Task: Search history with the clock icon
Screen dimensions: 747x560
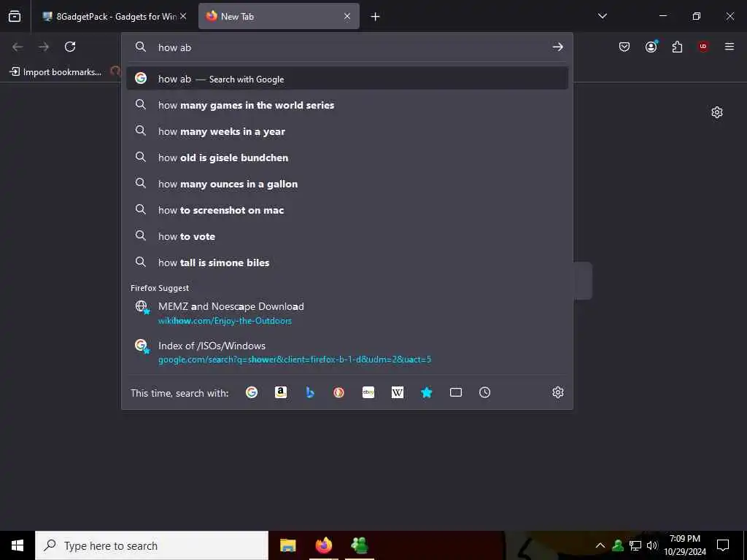Action: pyautogui.click(x=484, y=392)
